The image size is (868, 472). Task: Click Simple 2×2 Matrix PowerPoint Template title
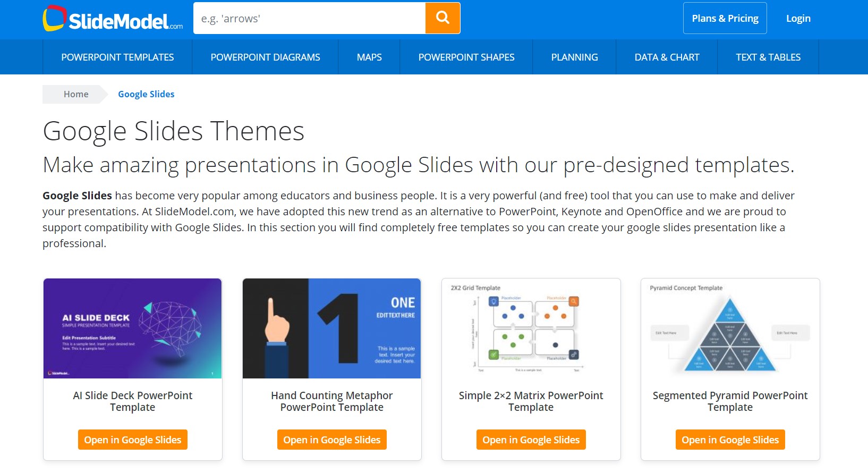click(531, 401)
